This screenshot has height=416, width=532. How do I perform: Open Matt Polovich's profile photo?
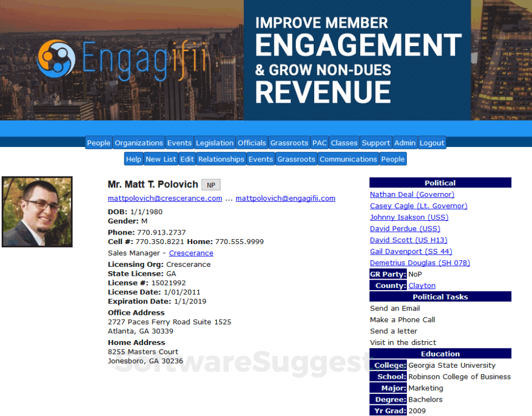coord(37,211)
